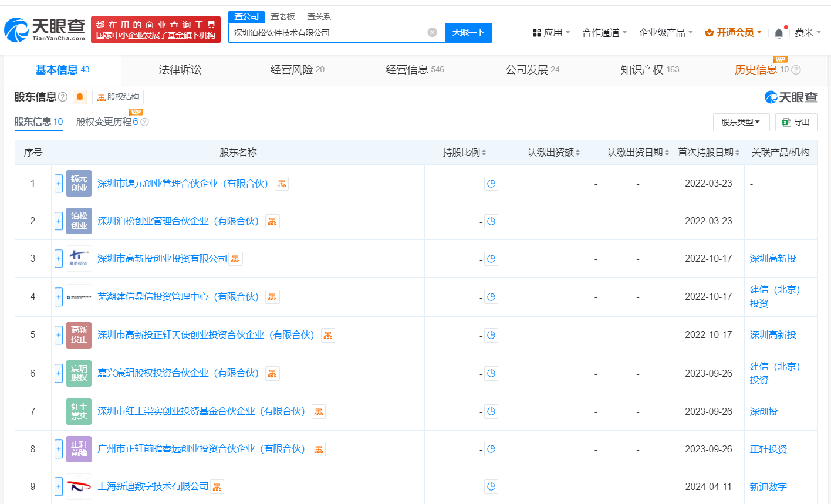Open the 企业级产品 dropdown menu
The width and height of the screenshot is (831, 504).
tap(666, 33)
